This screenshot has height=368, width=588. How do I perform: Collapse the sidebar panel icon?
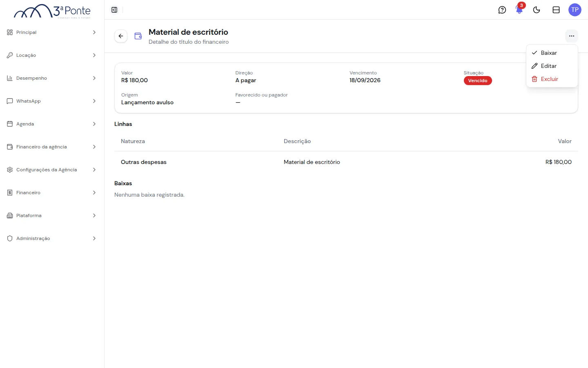(114, 10)
